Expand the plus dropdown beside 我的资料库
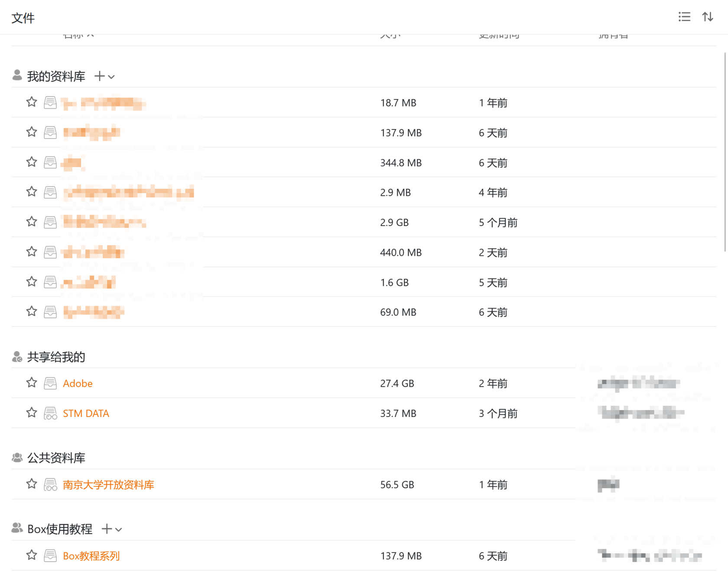The width and height of the screenshot is (728, 575). pos(104,77)
